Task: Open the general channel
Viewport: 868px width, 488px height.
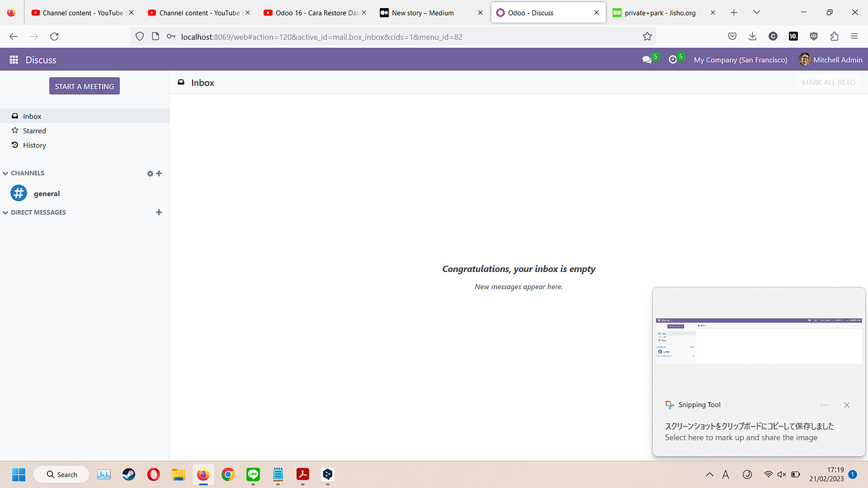Action: 46,193
